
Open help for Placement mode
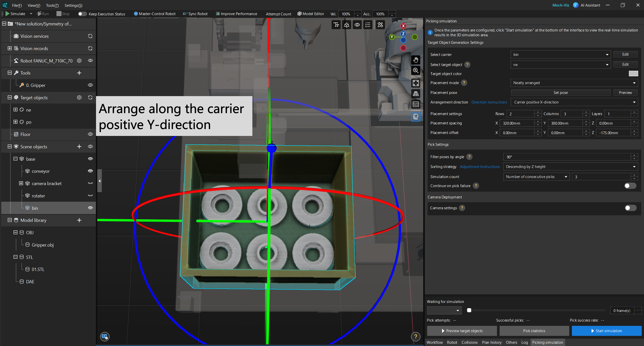click(x=464, y=83)
